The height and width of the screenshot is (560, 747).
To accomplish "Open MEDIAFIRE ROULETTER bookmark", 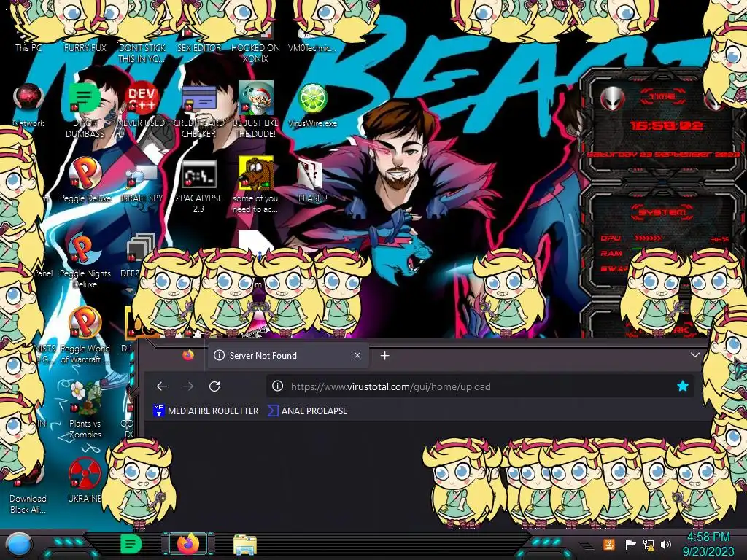I will pos(205,411).
